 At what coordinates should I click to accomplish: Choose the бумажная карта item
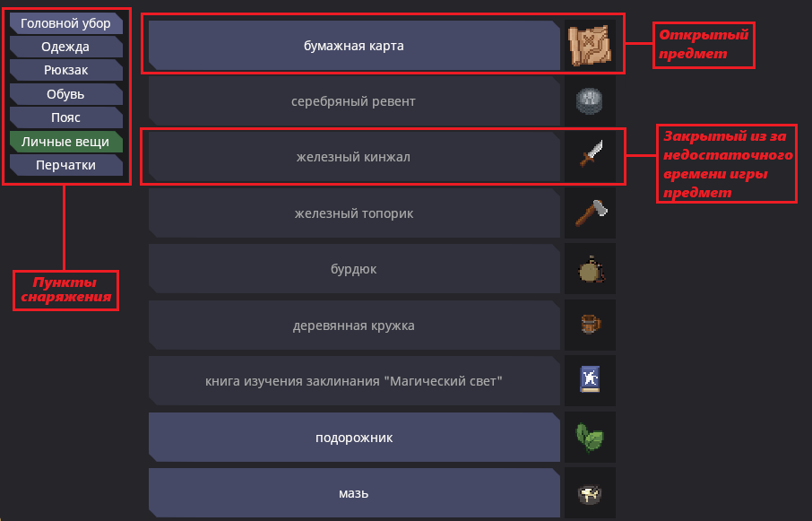(354, 46)
